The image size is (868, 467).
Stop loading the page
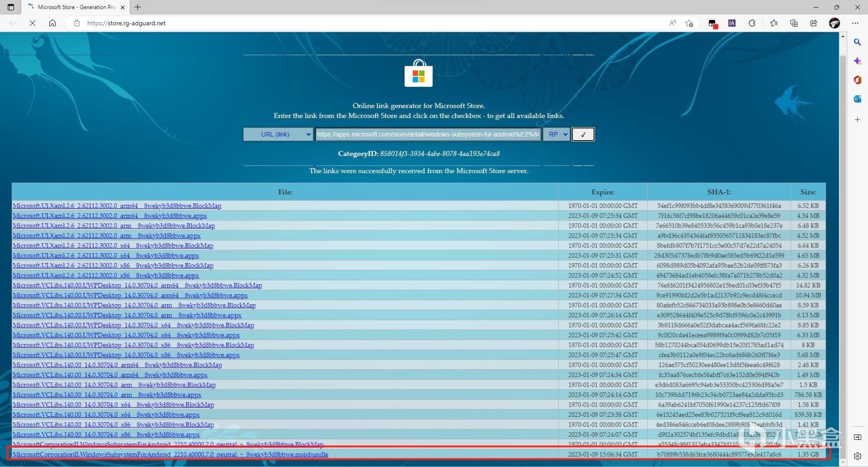coord(32,23)
